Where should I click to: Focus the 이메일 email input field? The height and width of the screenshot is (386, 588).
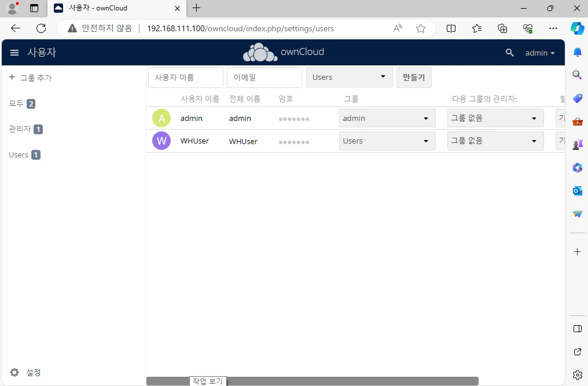tap(264, 78)
